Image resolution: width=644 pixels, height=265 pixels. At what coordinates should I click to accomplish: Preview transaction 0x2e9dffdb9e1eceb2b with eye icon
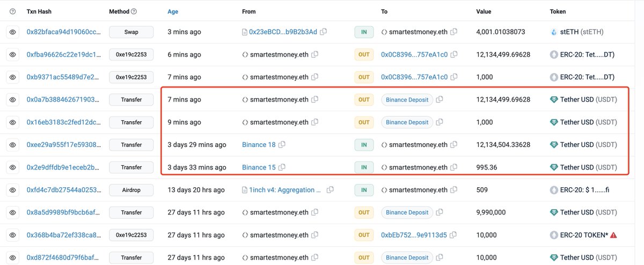[x=13, y=167]
